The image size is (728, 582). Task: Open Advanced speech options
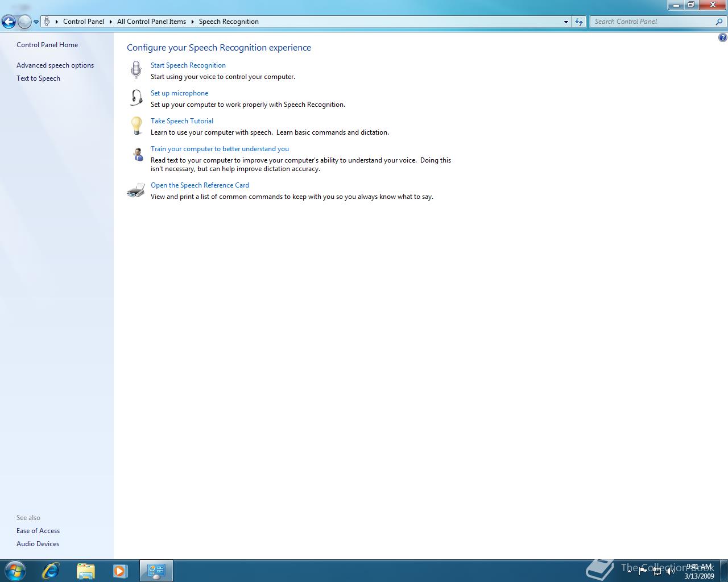pyautogui.click(x=55, y=65)
